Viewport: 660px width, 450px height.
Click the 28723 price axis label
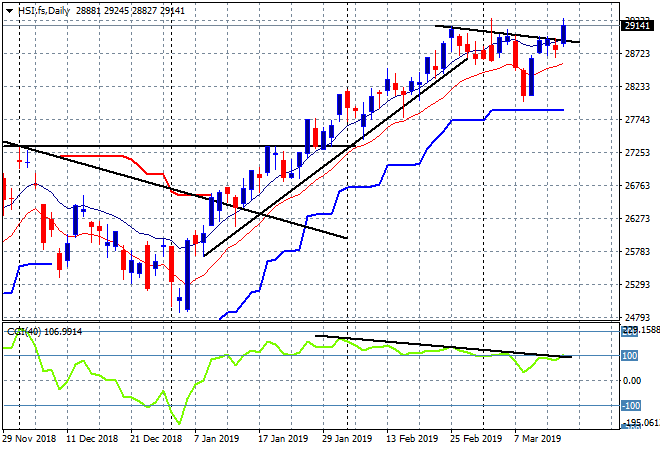tap(637, 53)
